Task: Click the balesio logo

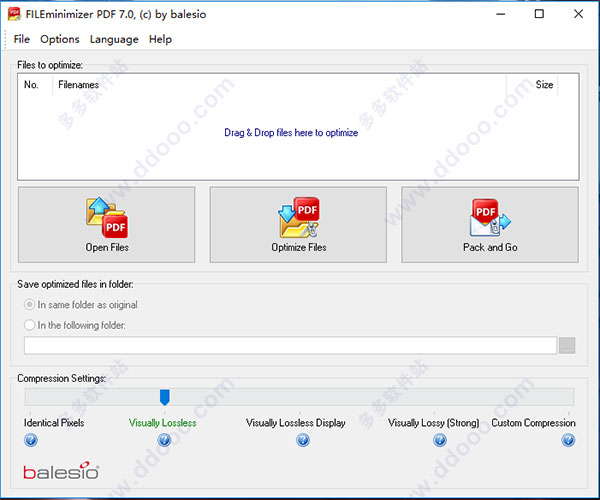Action: [x=61, y=471]
